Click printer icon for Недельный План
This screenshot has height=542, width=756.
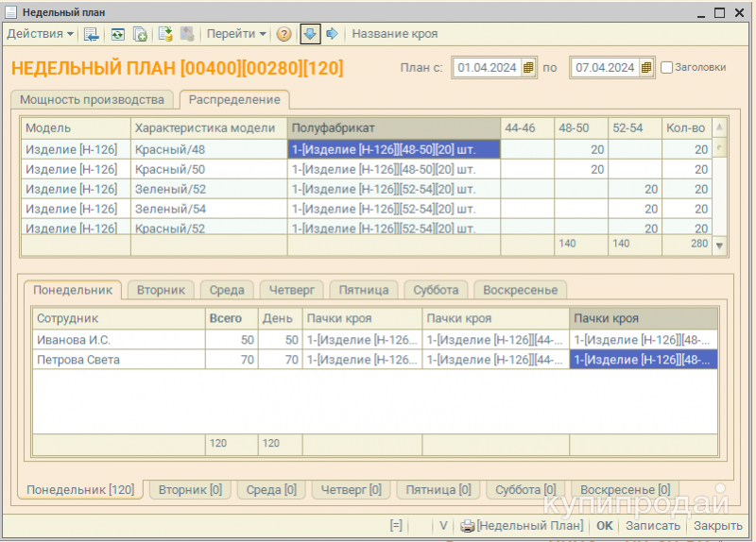[x=467, y=526]
